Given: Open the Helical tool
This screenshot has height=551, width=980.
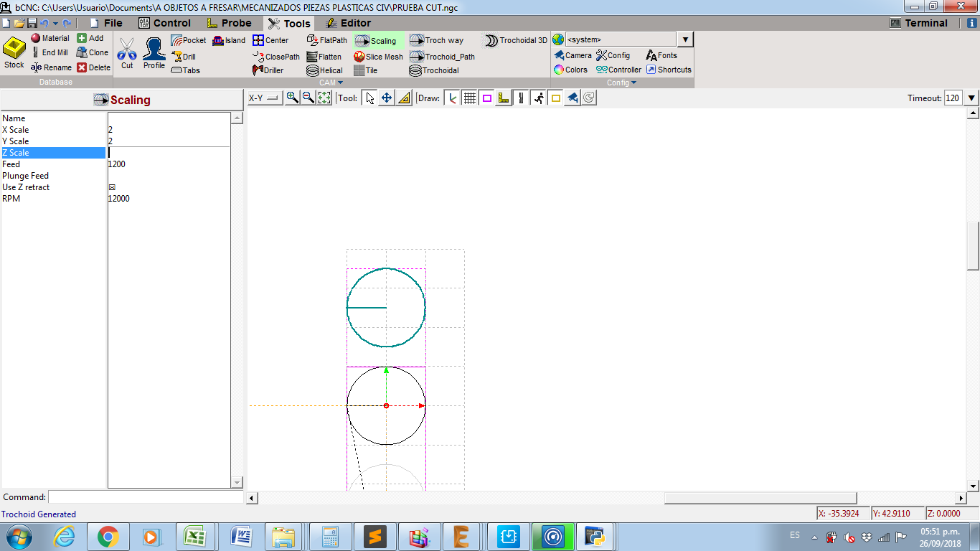Looking at the screenshot, I should click(324, 70).
